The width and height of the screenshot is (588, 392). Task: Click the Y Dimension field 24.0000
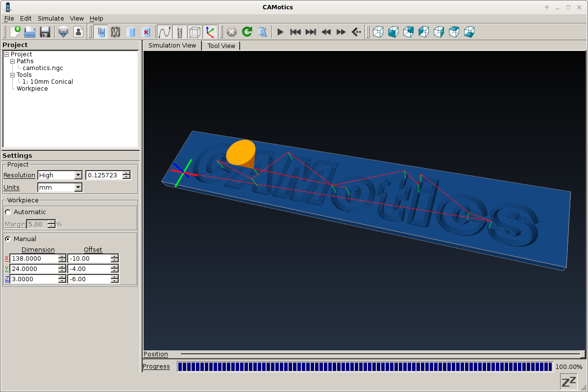(x=34, y=269)
